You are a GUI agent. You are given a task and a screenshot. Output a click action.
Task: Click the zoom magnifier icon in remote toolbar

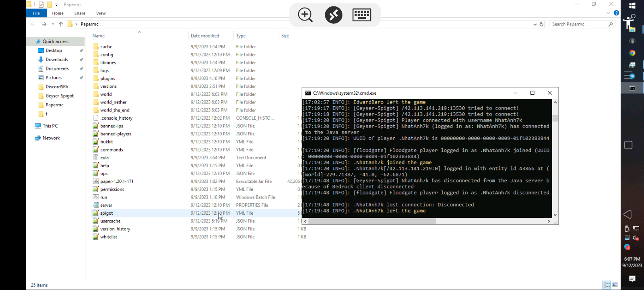coord(305,15)
